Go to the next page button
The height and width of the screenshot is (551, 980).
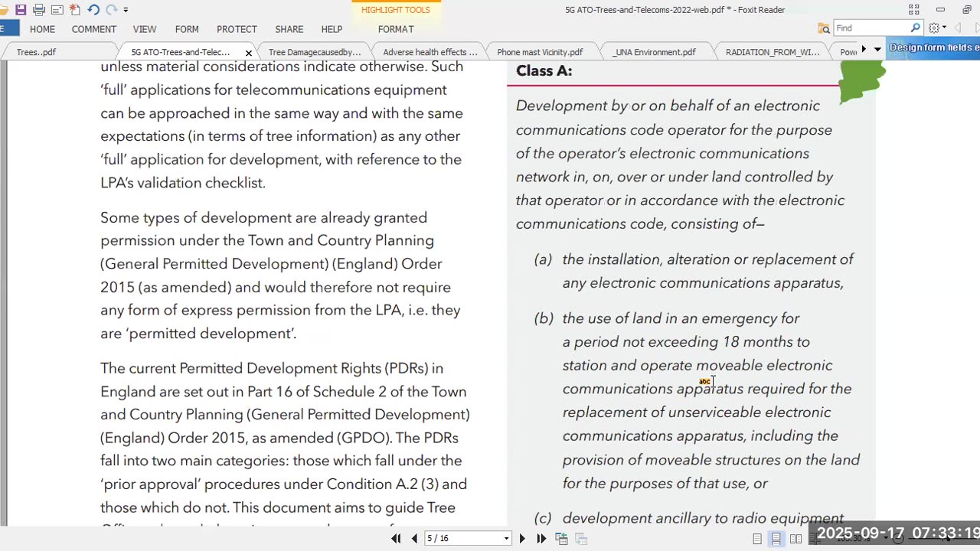pos(522,539)
